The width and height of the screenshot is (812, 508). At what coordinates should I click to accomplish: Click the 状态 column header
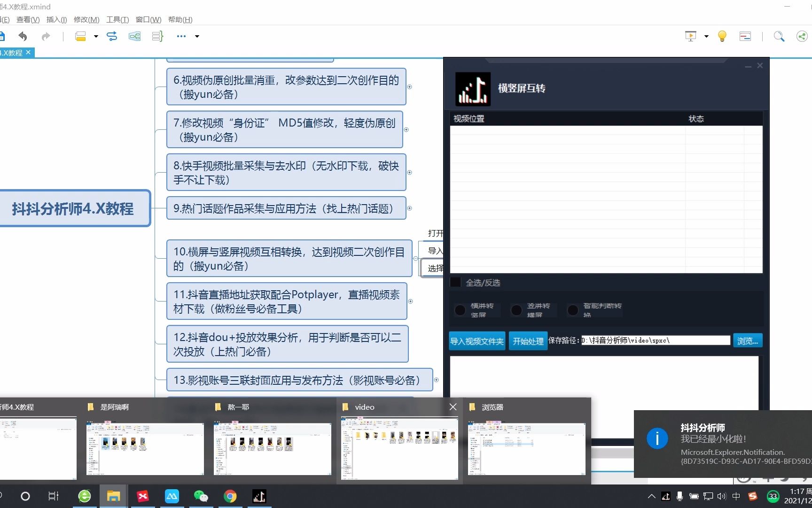tap(696, 119)
